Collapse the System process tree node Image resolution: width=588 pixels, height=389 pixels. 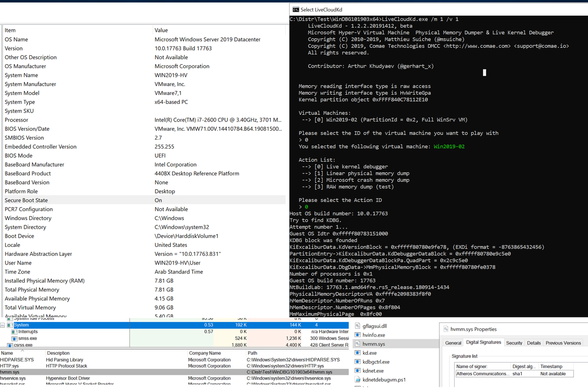pos(3,325)
